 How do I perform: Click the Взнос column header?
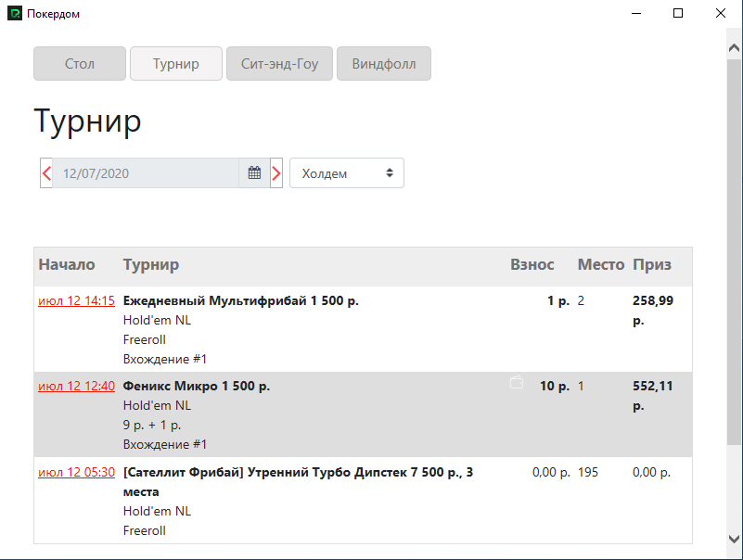click(532, 264)
